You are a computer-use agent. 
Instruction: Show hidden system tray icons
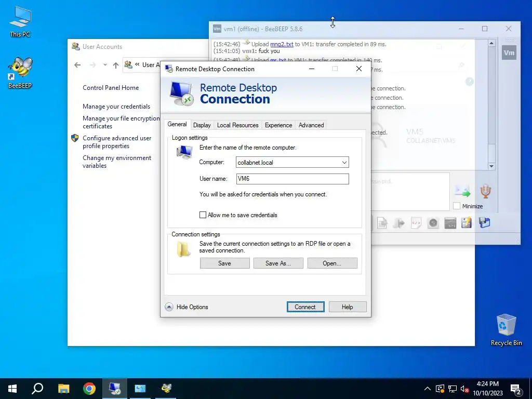tap(427, 389)
